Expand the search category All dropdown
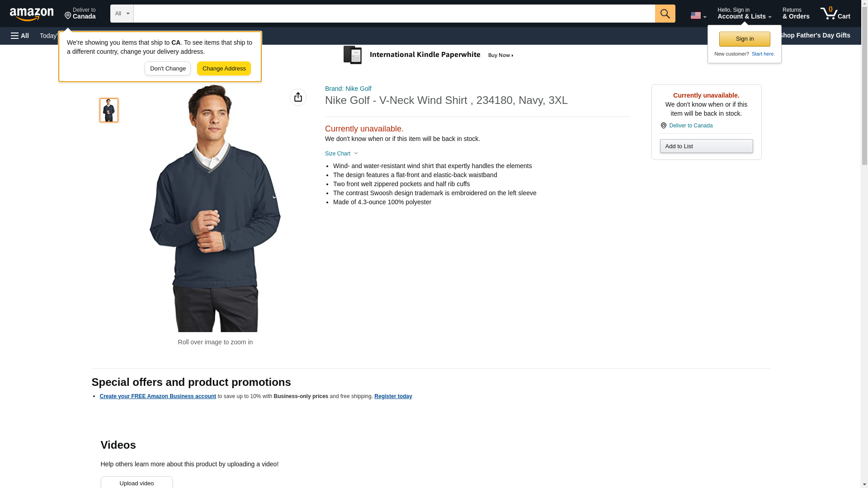The image size is (868, 488). 122,14
